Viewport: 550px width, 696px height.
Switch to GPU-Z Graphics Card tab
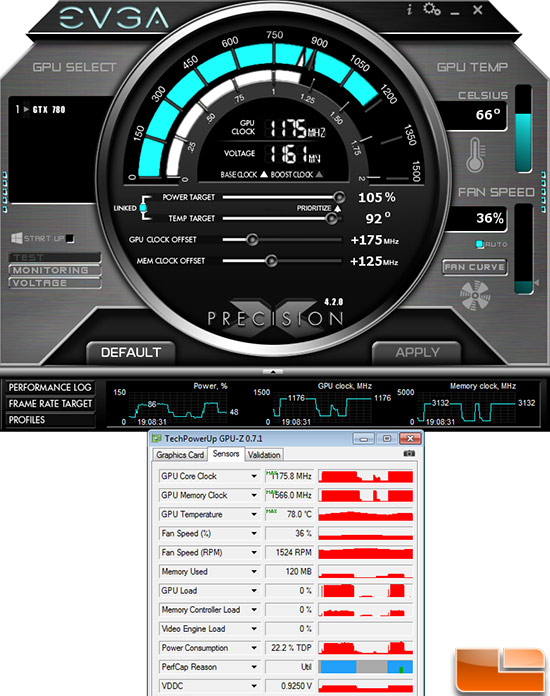pyautogui.click(x=180, y=455)
